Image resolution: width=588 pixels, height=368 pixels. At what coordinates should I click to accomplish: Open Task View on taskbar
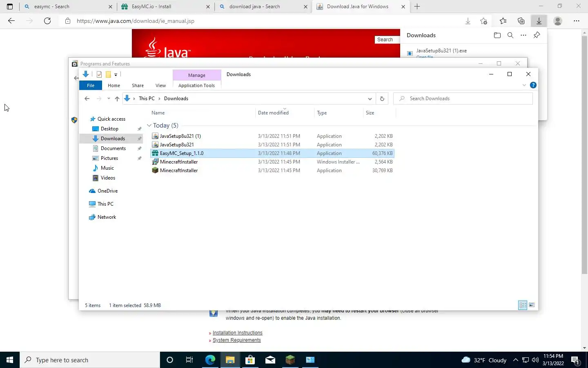[x=189, y=360]
